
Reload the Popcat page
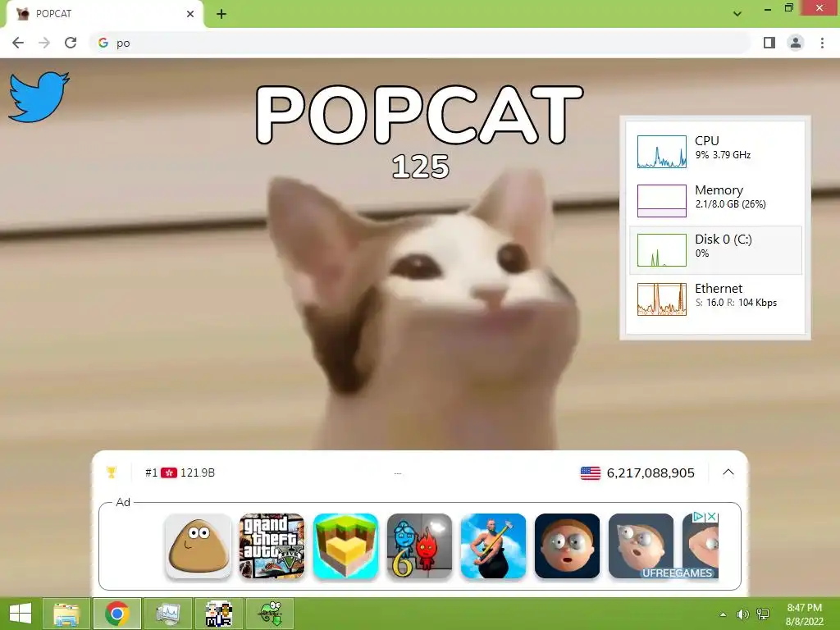71,43
